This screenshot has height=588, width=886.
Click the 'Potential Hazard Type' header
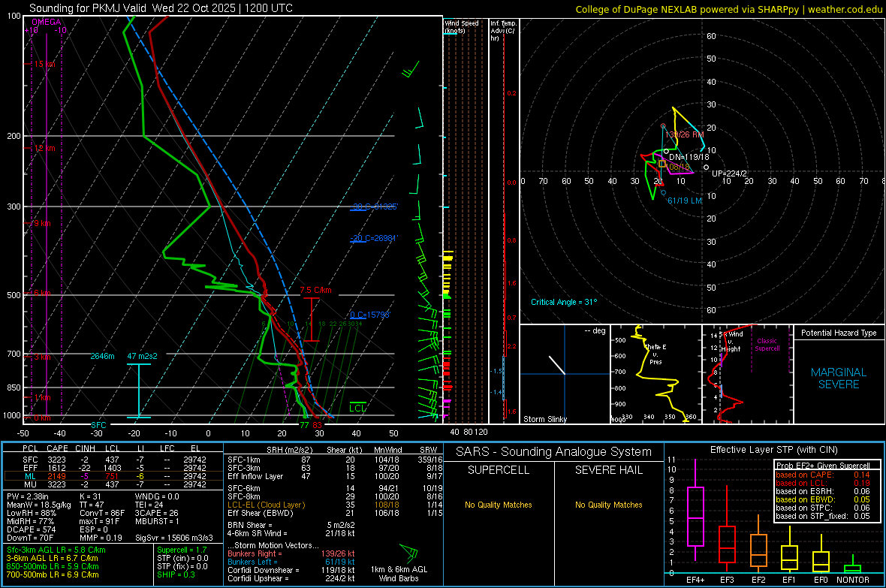[x=839, y=333]
